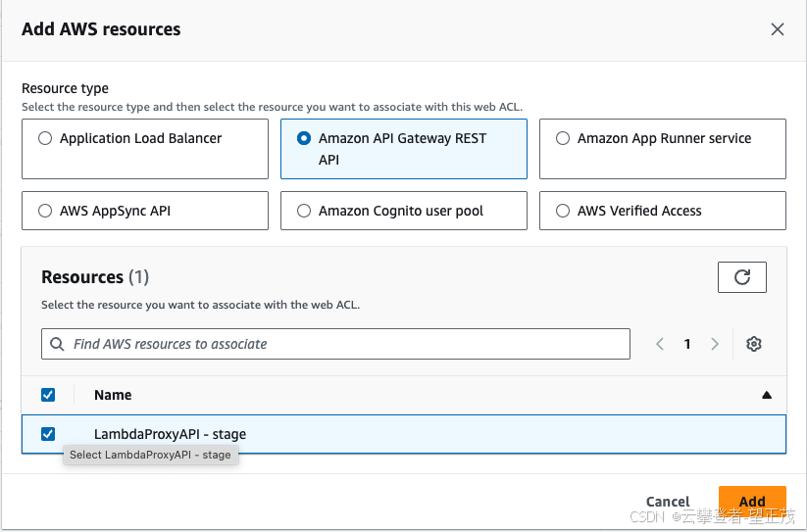Click page number 1 in pagination
Viewport: 807px width, 532px height.
(687, 344)
